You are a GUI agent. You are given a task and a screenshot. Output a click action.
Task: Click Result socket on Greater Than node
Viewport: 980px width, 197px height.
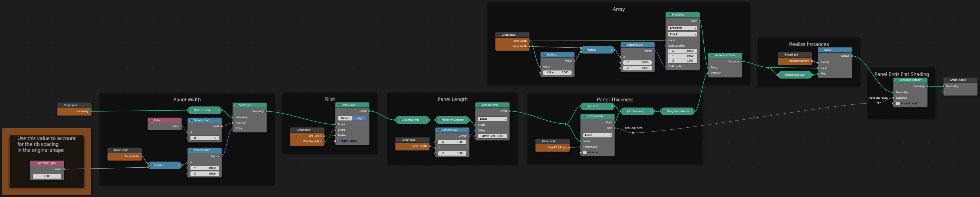coord(221,126)
